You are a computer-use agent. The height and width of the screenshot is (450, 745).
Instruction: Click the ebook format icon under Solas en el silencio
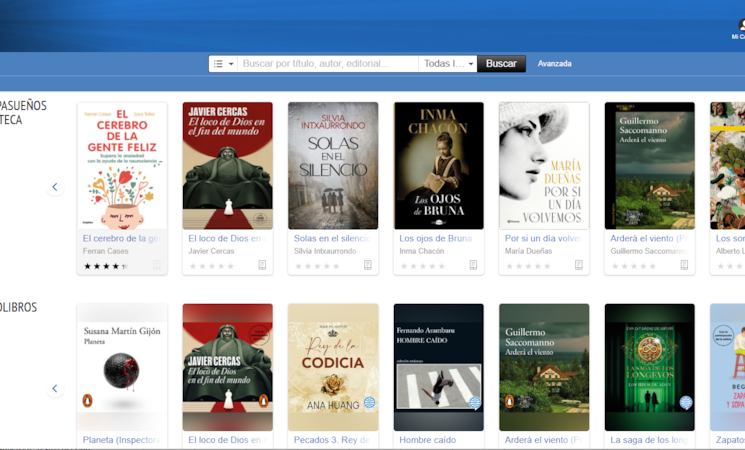(367, 265)
